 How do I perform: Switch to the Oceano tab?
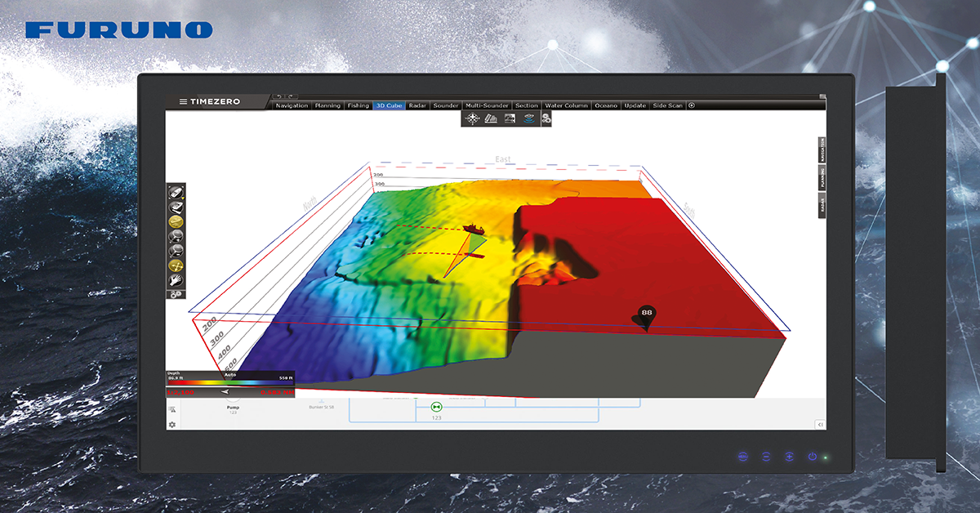click(x=606, y=105)
